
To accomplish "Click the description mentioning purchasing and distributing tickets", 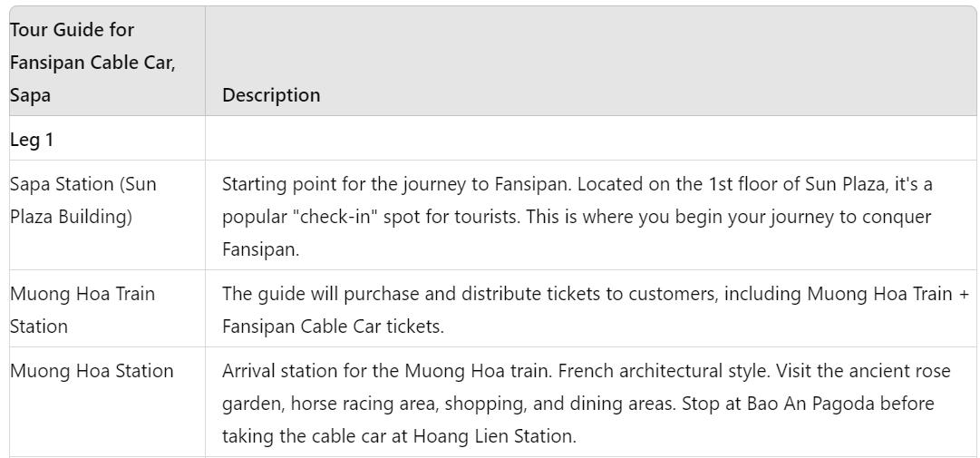I will [x=596, y=310].
